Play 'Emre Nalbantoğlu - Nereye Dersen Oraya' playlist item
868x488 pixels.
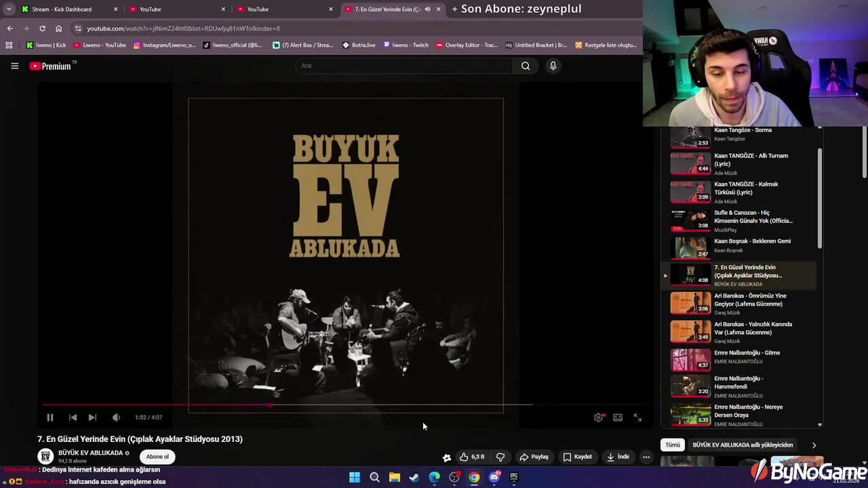(739, 415)
